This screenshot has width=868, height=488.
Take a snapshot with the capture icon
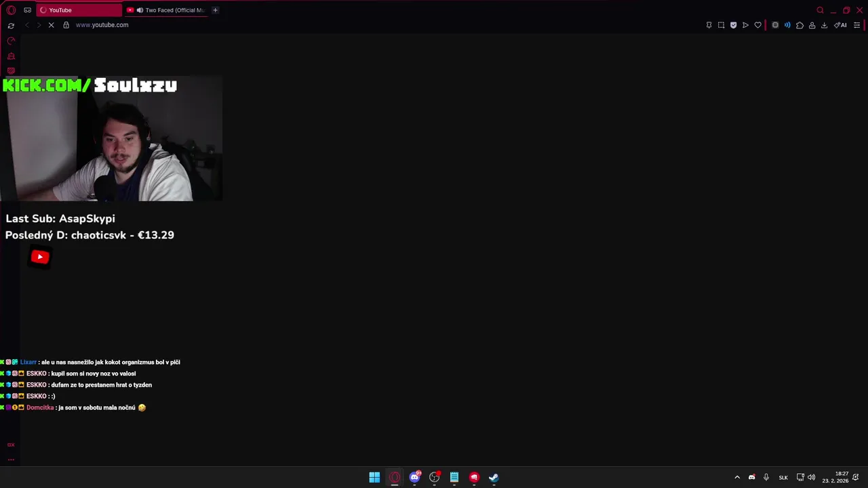[721, 25]
